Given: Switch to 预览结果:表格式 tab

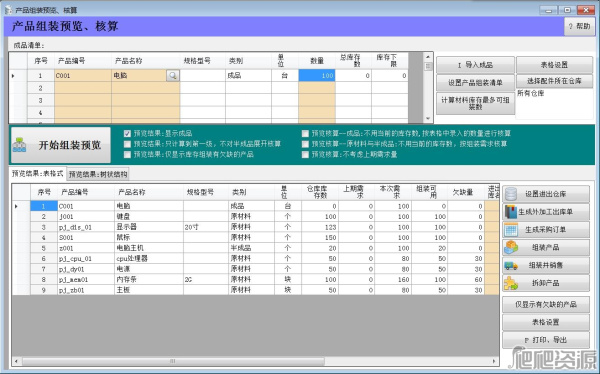Looking at the screenshot, I should click(37, 173).
